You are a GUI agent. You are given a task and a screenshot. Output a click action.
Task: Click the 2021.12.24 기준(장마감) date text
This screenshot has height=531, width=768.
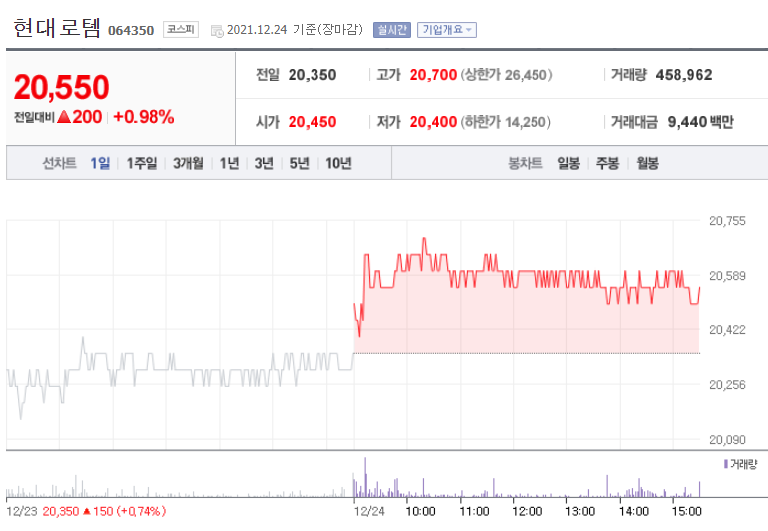295,30
